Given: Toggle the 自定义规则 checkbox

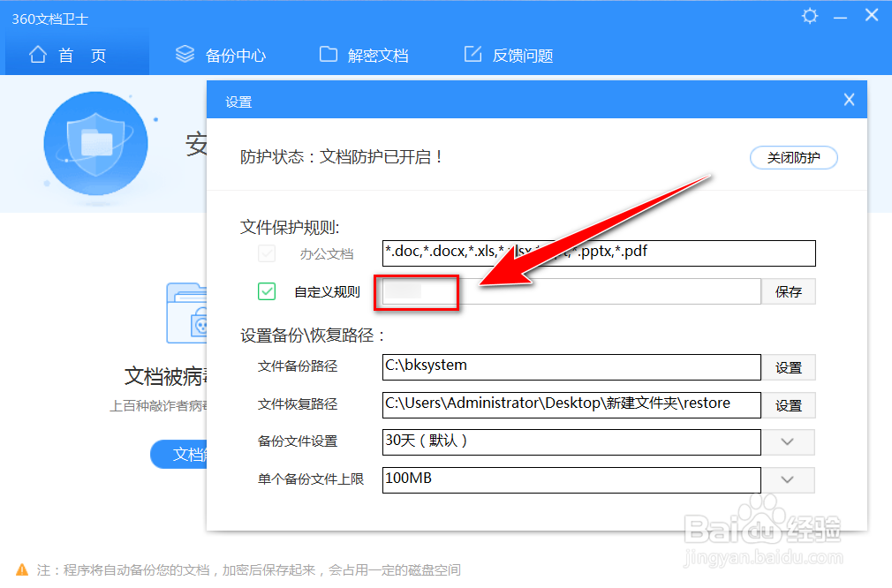Looking at the screenshot, I should coord(267,291).
